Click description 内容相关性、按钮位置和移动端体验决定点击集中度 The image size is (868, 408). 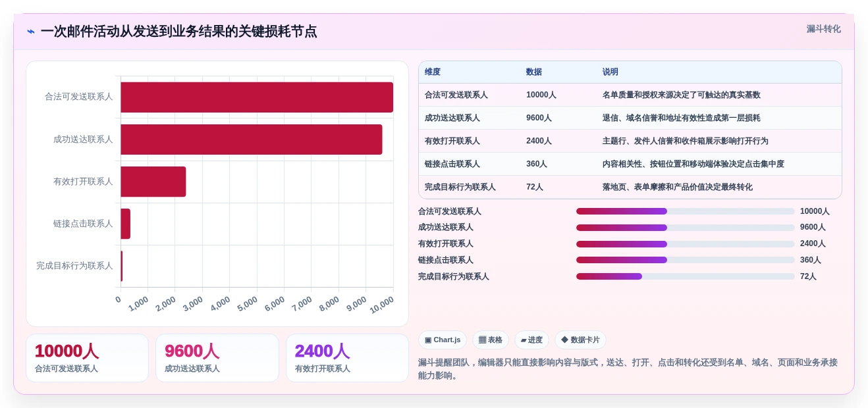tap(693, 164)
